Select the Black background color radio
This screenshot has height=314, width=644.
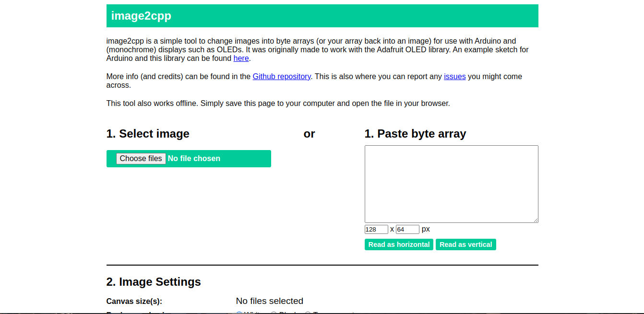click(x=274, y=313)
